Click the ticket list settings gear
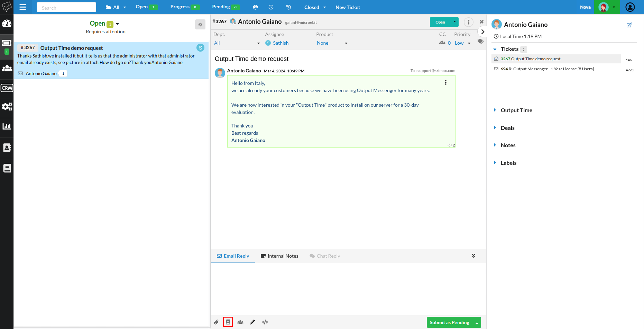Image resolution: width=644 pixels, height=329 pixels. (x=200, y=25)
